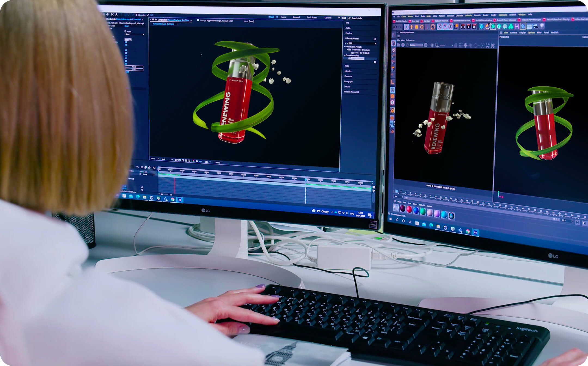Click the Render View clapperboard icon
This screenshot has width=588, height=366.
pos(463,26)
